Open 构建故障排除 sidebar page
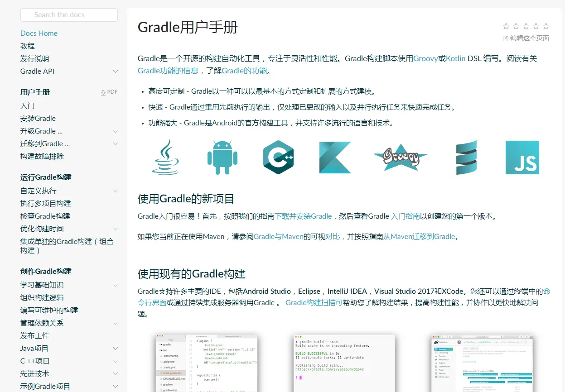Image resolution: width=565 pixels, height=392 pixels. tap(42, 156)
